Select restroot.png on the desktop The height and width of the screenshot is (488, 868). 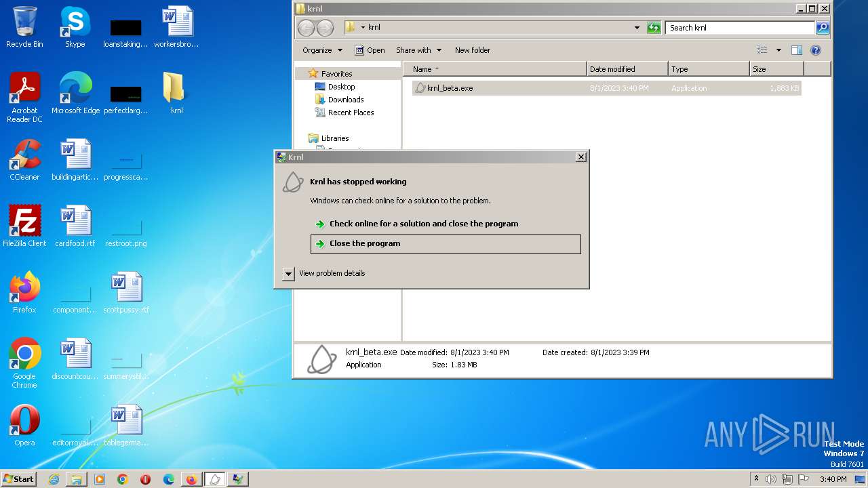click(x=126, y=232)
